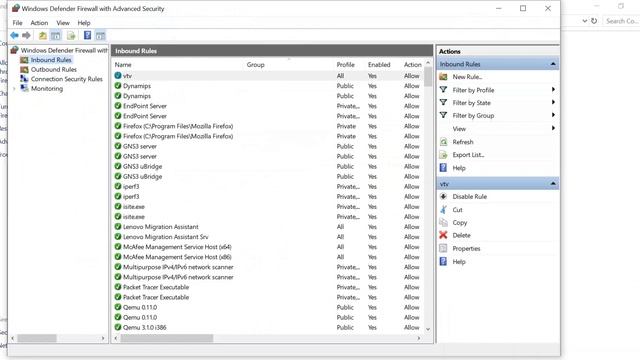This screenshot has width=640, height=360.
Task: Select Windows Defender Firewall root tree node
Action: click(x=64, y=50)
